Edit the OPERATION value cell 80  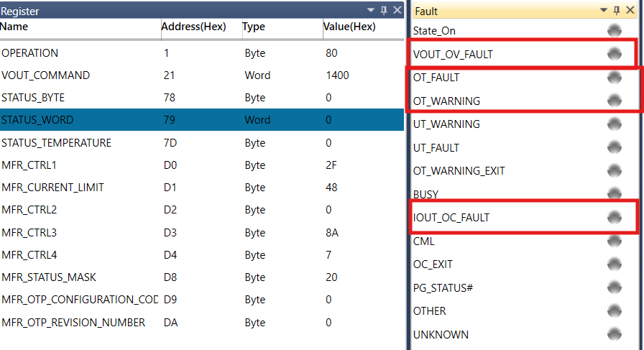click(331, 53)
